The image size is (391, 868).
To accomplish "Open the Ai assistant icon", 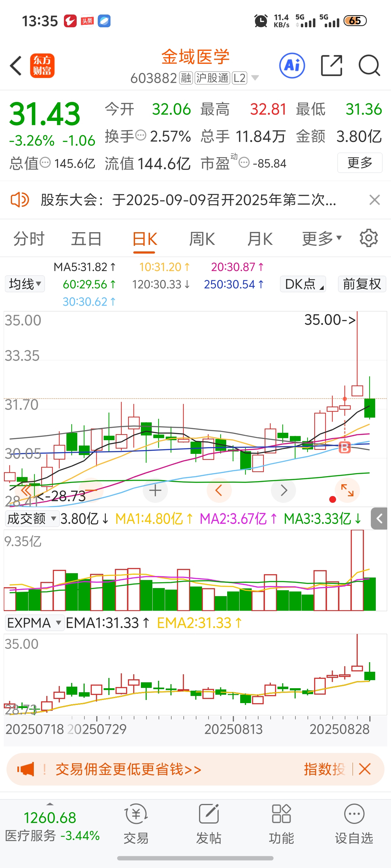I will click(x=292, y=65).
